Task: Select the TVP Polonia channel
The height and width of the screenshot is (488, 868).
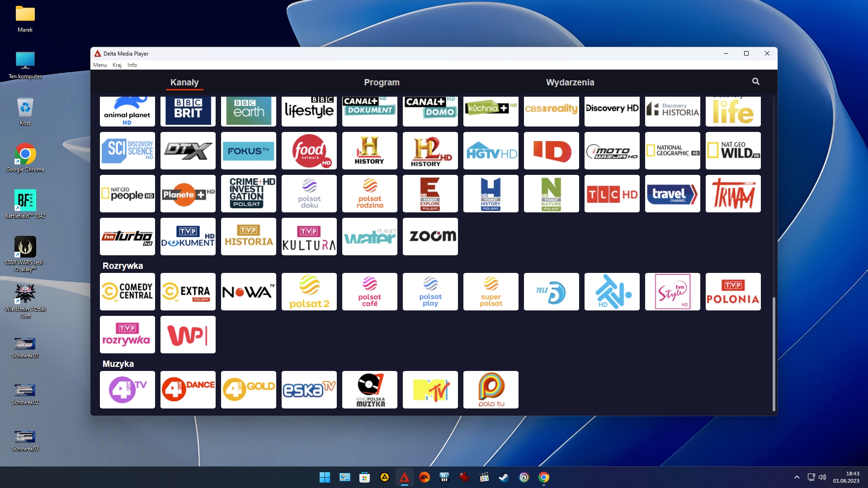Action: click(x=733, y=291)
